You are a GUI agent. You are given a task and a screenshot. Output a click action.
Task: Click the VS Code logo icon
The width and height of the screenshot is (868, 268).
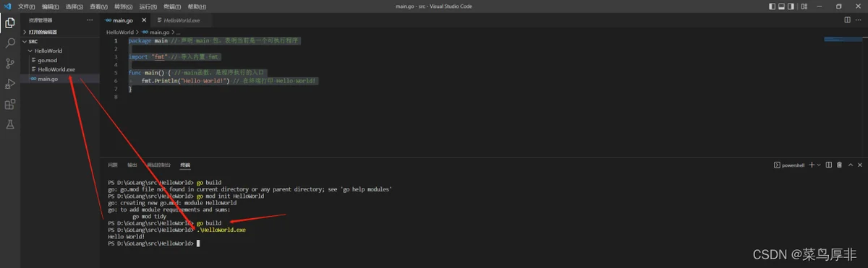click(x=7, y=6)
